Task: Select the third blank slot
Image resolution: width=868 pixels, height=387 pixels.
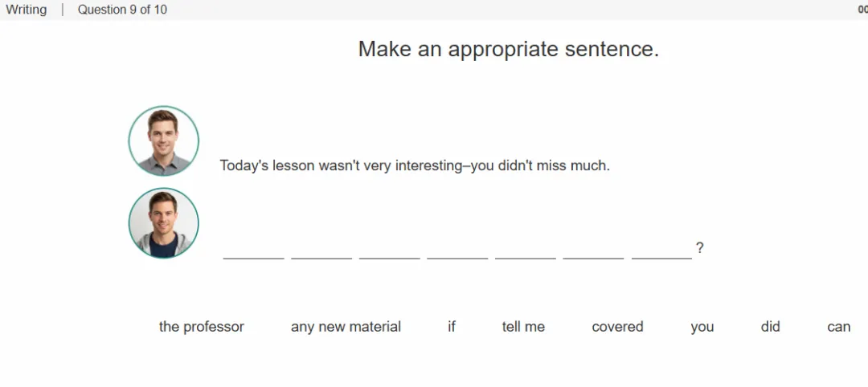Action: pos(390,250)
